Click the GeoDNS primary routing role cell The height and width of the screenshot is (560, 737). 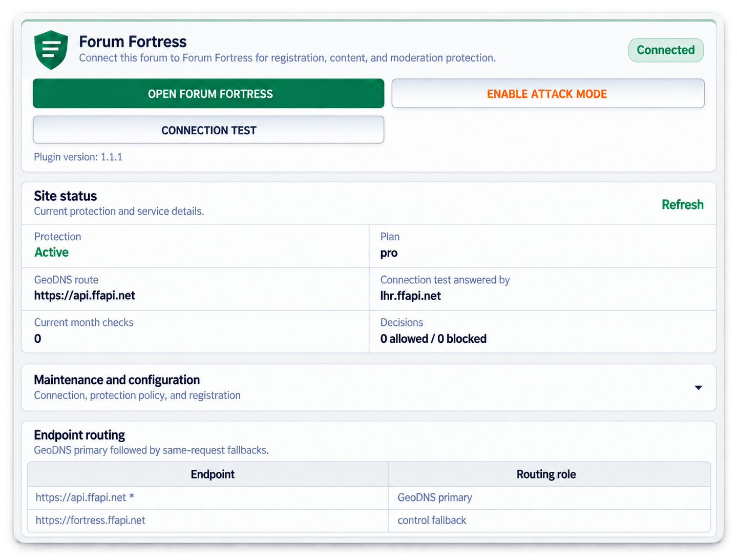[x=550, y=497]
